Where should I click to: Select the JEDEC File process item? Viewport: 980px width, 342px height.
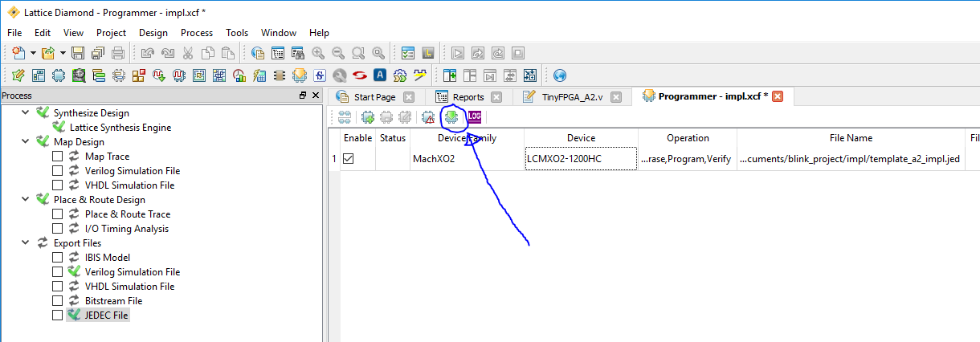[107, 316]
